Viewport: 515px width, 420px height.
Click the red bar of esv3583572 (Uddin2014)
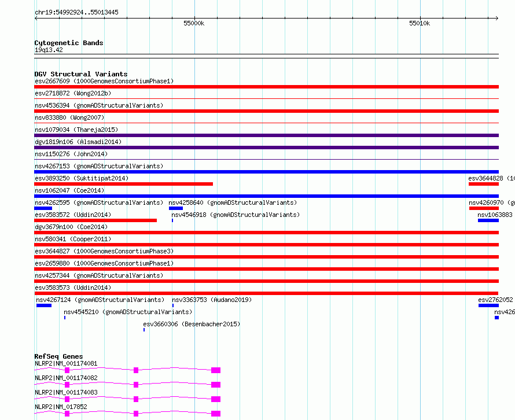click(95, 220)
